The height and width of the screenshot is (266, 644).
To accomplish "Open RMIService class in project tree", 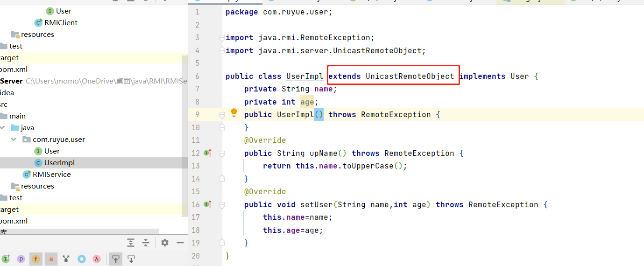I will (x=51, y=175).
